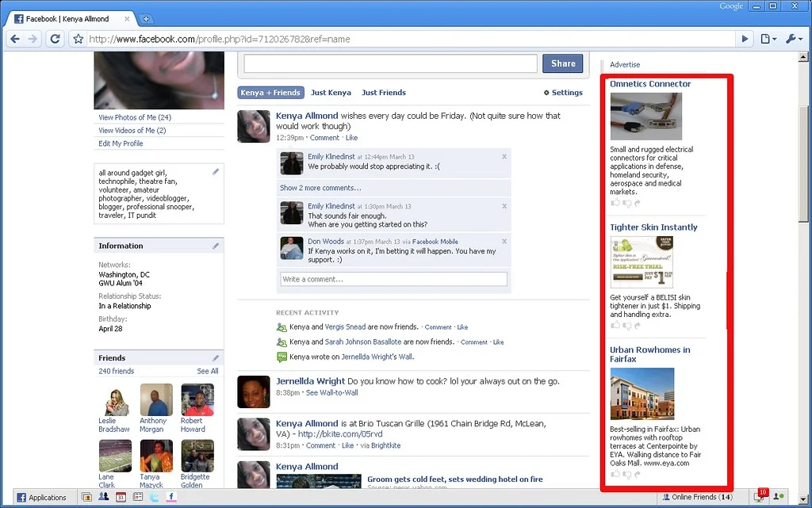Delete Emily Klinedinst's 1:30pm comment

[504, 206]
